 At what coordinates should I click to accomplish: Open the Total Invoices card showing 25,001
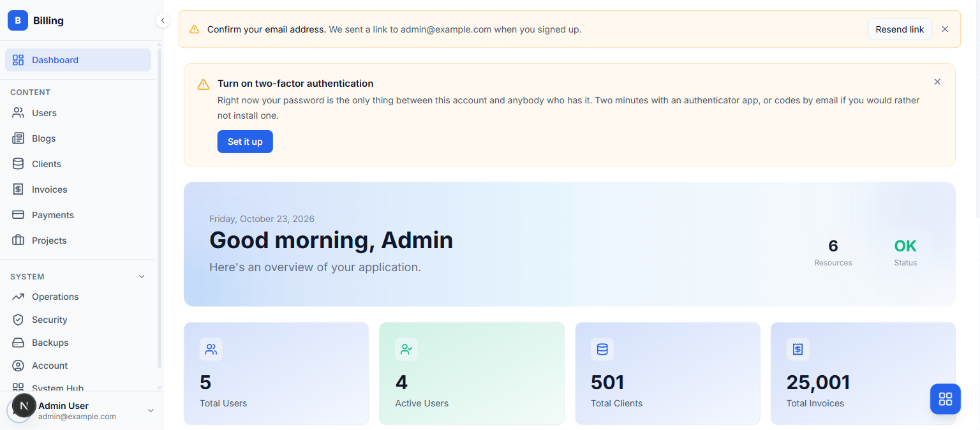pyautogui.click(x=863, y=373)
